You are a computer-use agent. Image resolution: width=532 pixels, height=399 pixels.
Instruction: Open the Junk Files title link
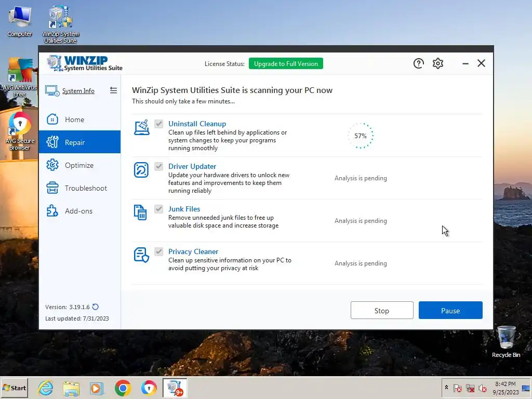click(x=184, y=209)
